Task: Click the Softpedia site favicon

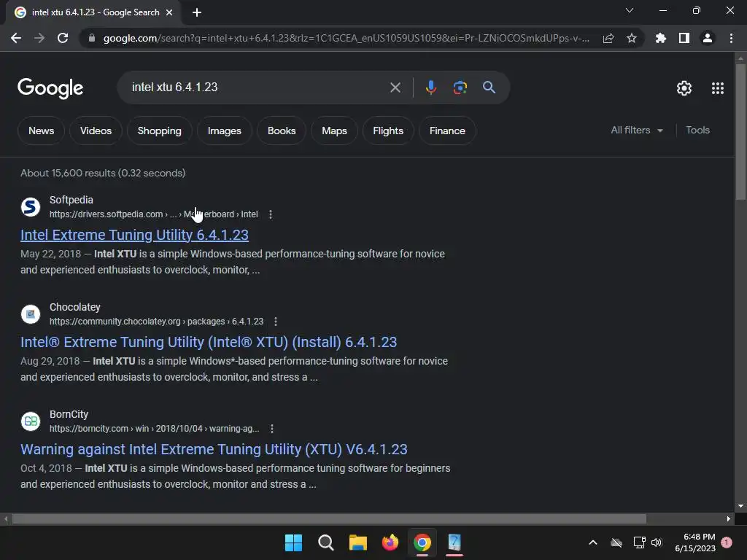Action: 31,206
